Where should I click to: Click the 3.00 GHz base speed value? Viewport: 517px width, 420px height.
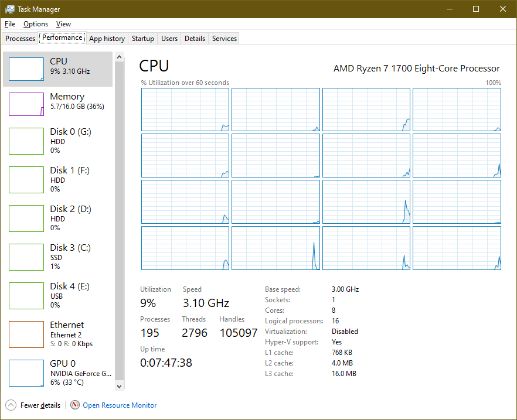[x=345, y=289]
